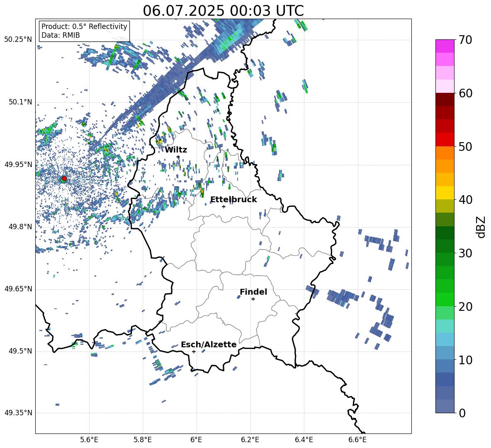Image resolution: width=491 pixels, height=448 pixels.
Task: Click the 20 colorbar tick label
Action: tap(465, 306)
